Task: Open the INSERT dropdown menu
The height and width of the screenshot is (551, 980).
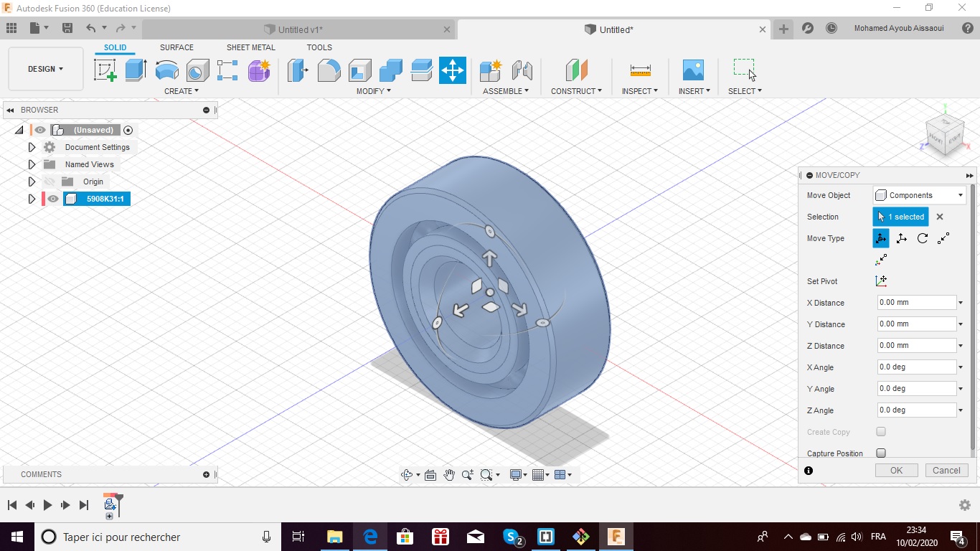Action: click(x=694, y=91)
